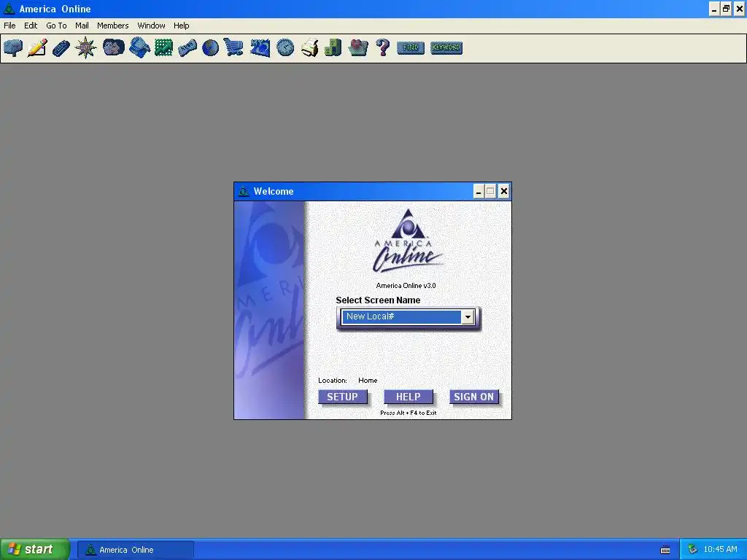747x560 pixels.
Task: Minimize the Welcome window
Action: (x=479, y=192)
